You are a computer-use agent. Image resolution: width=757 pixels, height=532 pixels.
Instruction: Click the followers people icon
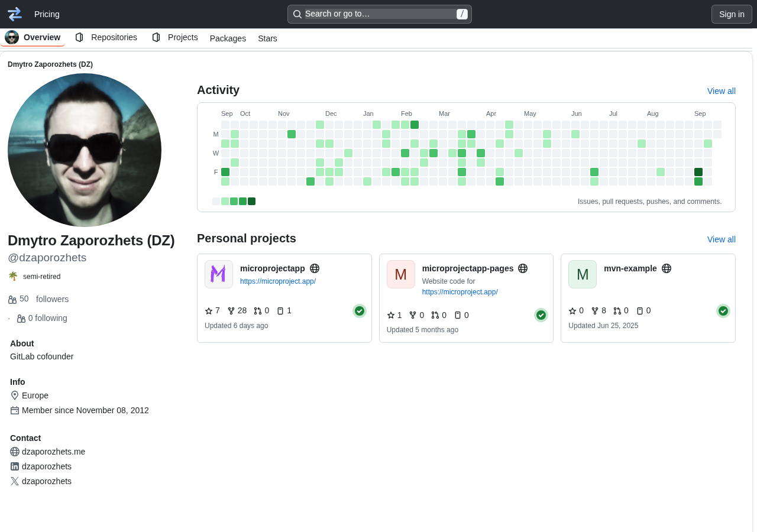coord(12,300)
